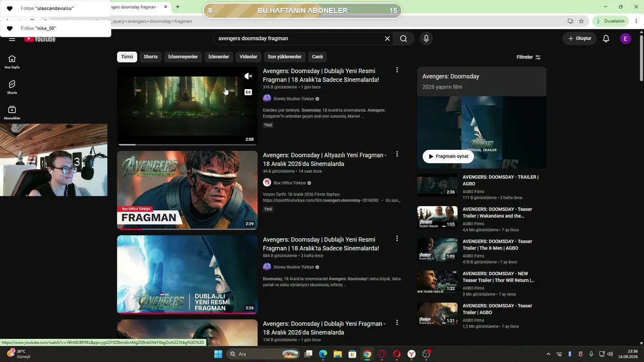This screenshot has width=644, height=362.
Task: Select the Son yüklenenler filter chip
Action: (x=285, y=57)
